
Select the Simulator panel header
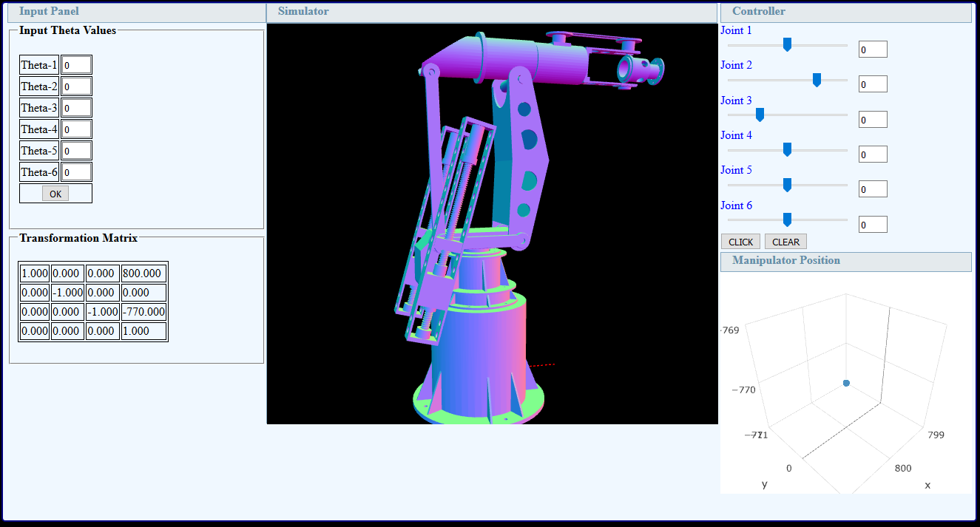pyautogui.click(x=492, y=12)
